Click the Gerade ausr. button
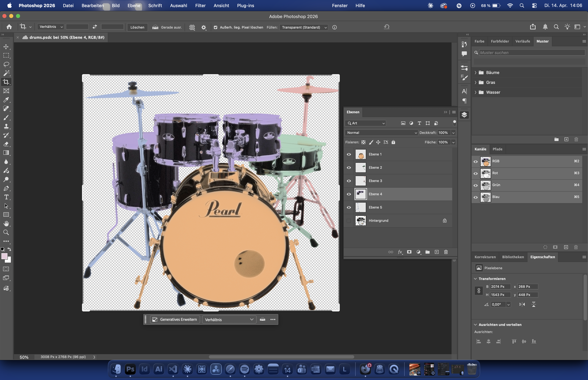Image resolution: width=588 pixels, height=380 pixels. coord(167,27)
